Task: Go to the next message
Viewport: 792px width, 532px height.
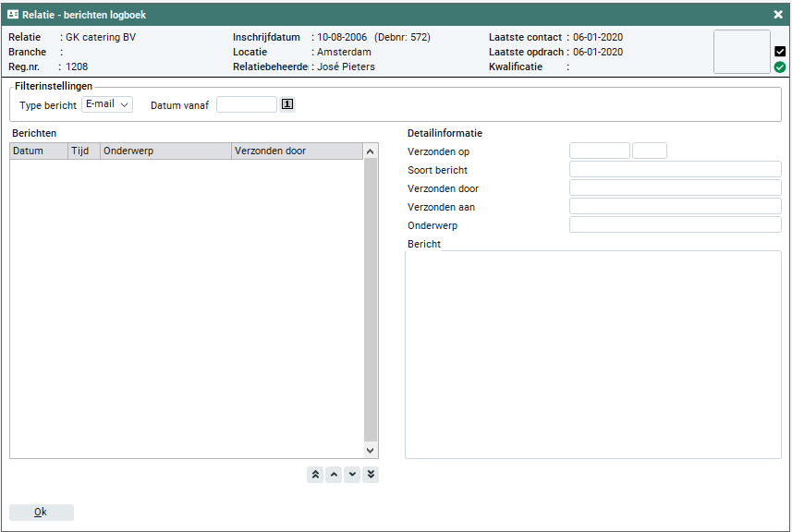Action: 352,474
